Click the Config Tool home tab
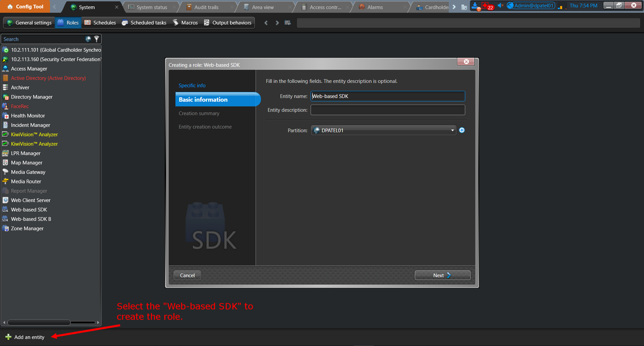The height and width of the screenshot is (346, 644). (x=25, y=7)
